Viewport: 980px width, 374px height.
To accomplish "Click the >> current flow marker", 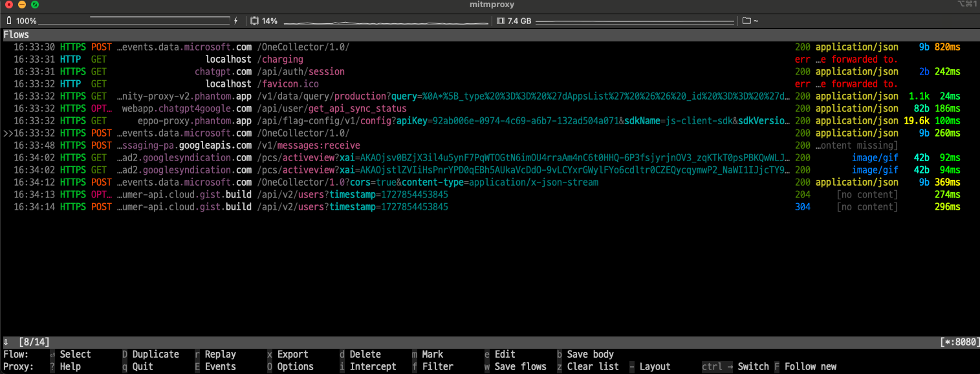I will [8, 133].
